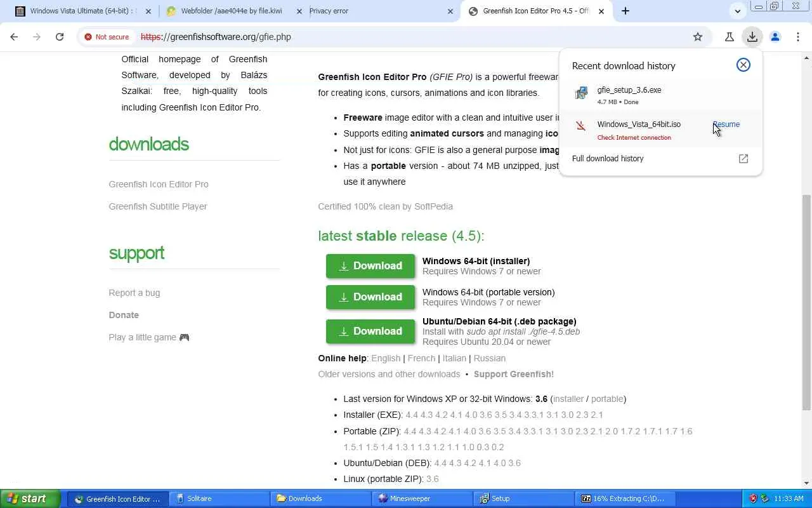Reload the Greenfish page
Viewport: 812px width, 508px height.
tap(60, 37)
